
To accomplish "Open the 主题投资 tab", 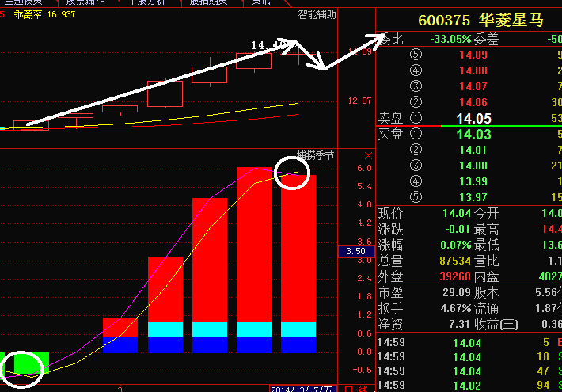I will point(23,2).
